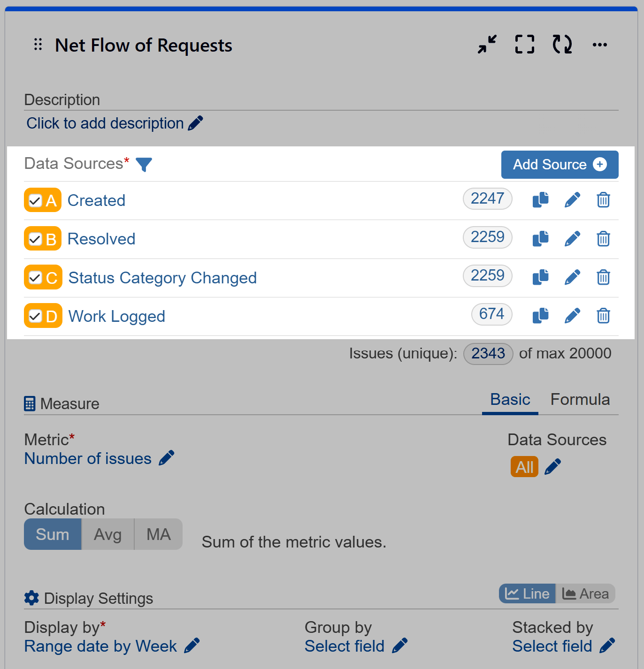The width and height of the screenshot is (644, 669).
Task: Refresh the gadget data
Action: [x=562, y=45]
